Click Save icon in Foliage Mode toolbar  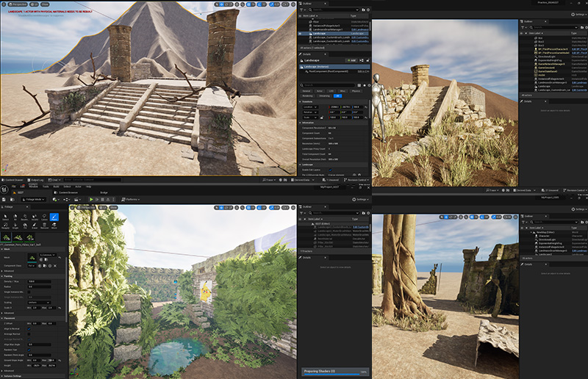tap(4, 200)
